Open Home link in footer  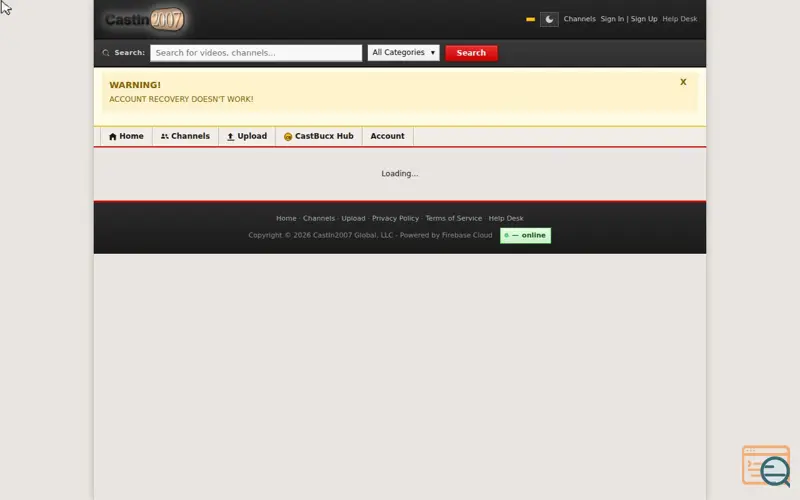(x=286, y=218)
